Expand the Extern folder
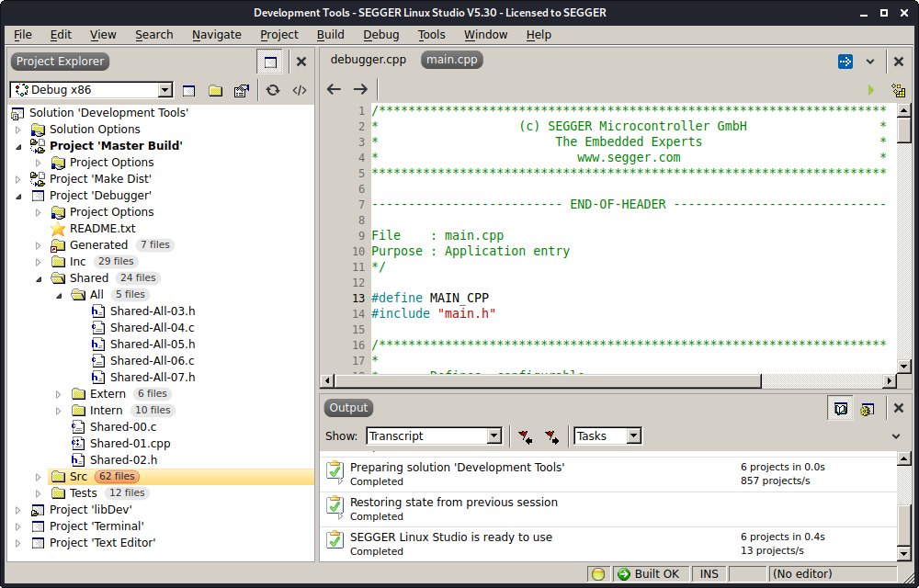919x588 pixels. point(58,394)
